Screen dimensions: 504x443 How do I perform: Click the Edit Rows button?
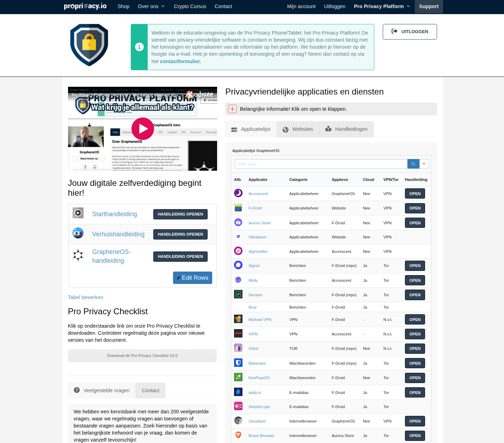pos(192,278)
